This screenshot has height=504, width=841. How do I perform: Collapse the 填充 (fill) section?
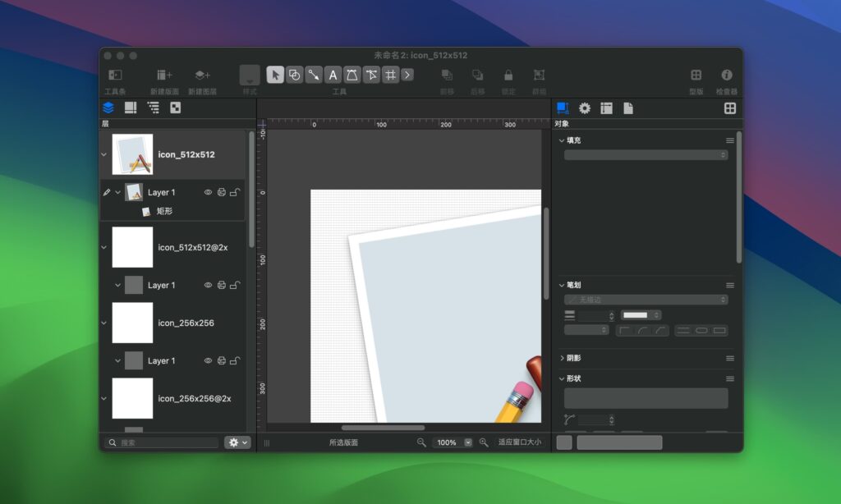562,140
